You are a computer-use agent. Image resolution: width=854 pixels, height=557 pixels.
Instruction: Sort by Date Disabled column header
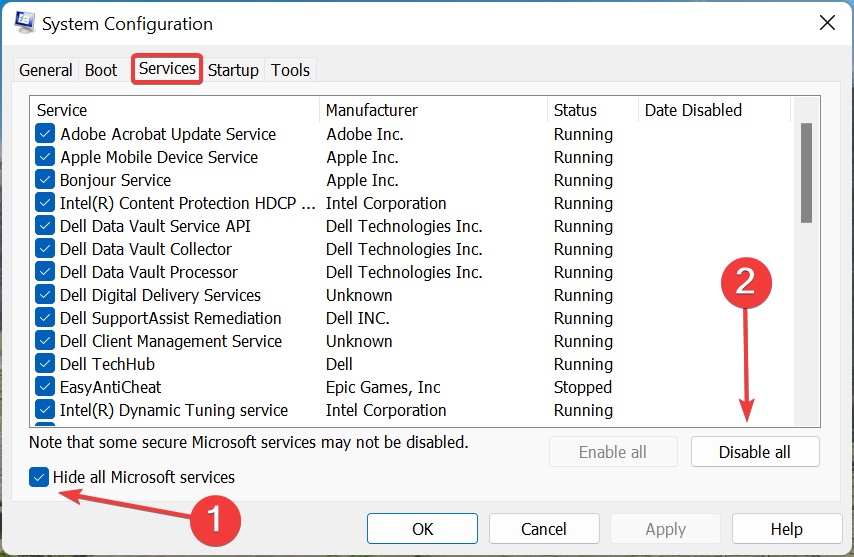[x=715, y=110]
